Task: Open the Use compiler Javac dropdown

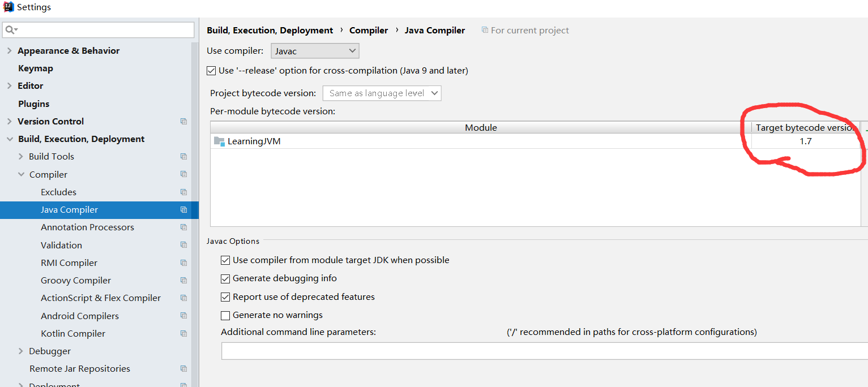Action: pyautogui.click(x=315, y=51)
